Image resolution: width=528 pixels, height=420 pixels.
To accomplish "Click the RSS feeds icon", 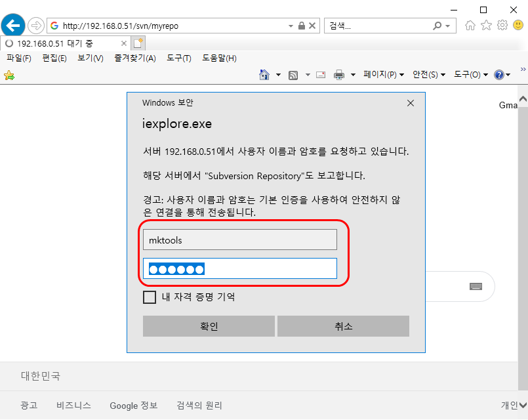I will click(293, 75).
